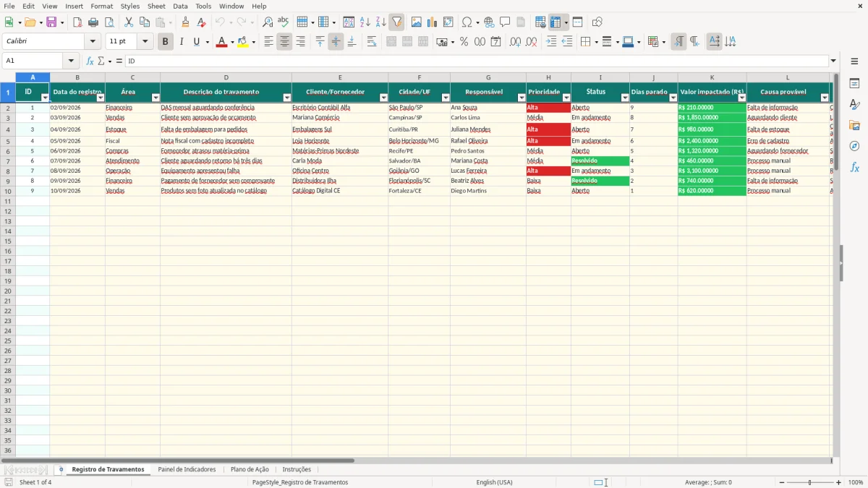Select column K header

coord(712,77)
